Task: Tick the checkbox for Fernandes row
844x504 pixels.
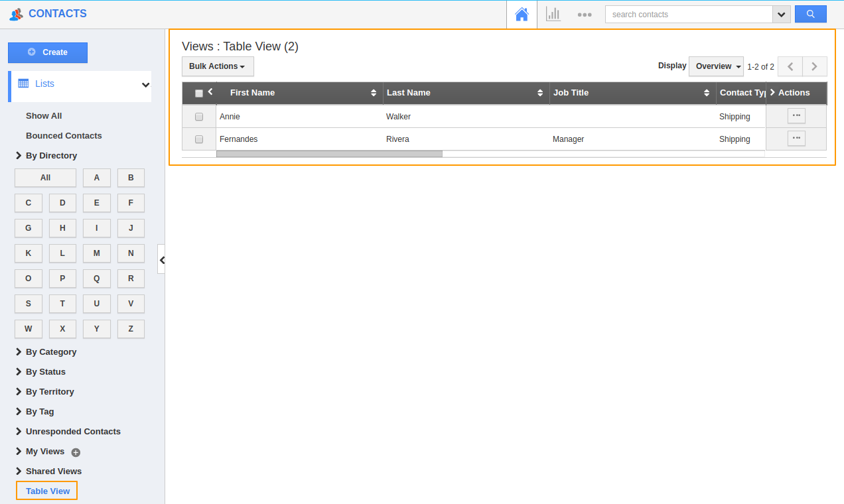Action: pyautogui.click(x=199, y=139)
